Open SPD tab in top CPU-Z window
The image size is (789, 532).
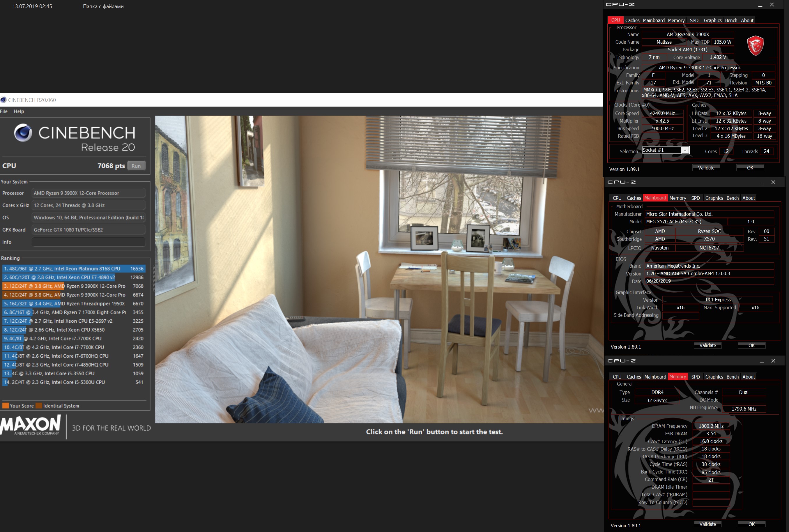tap(694, 20)
